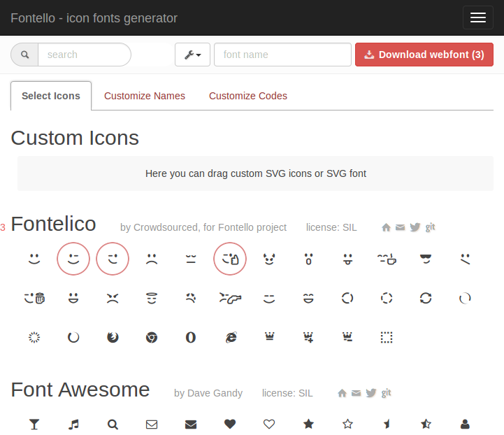The image size is (504, 435).
Task: Open the Fontelico homepage link icon
Action: [386, 227]
